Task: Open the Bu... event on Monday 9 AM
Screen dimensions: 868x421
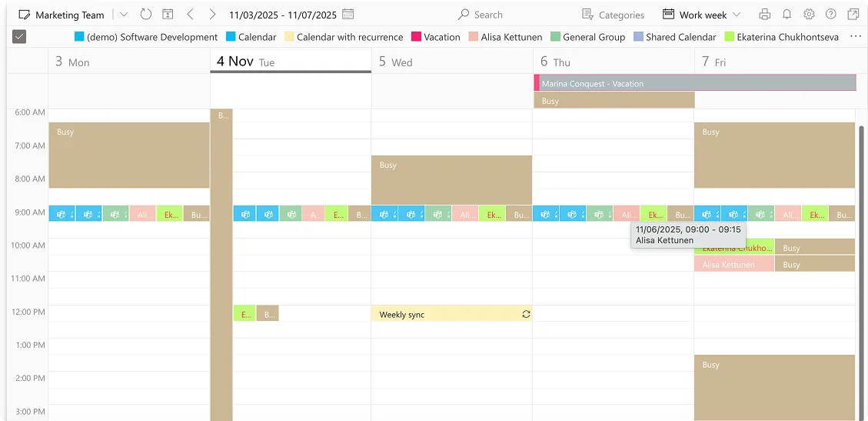Action: (197, 214)
